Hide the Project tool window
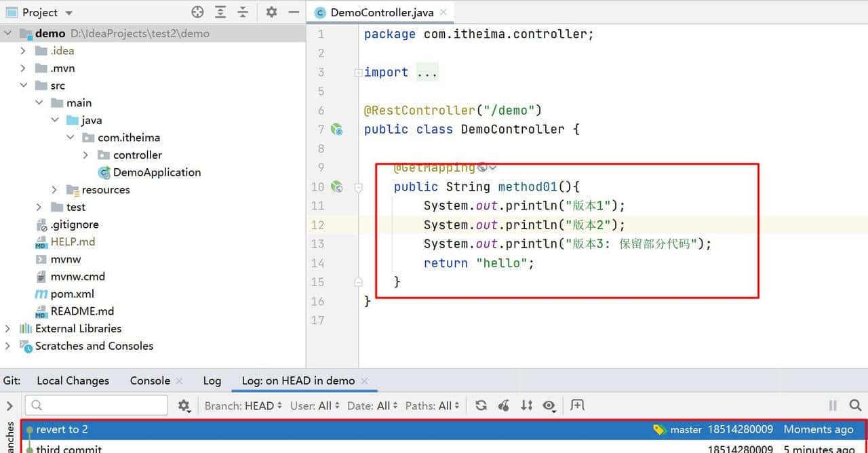Screen dimensions: 868x453 (x=294, y=12)
